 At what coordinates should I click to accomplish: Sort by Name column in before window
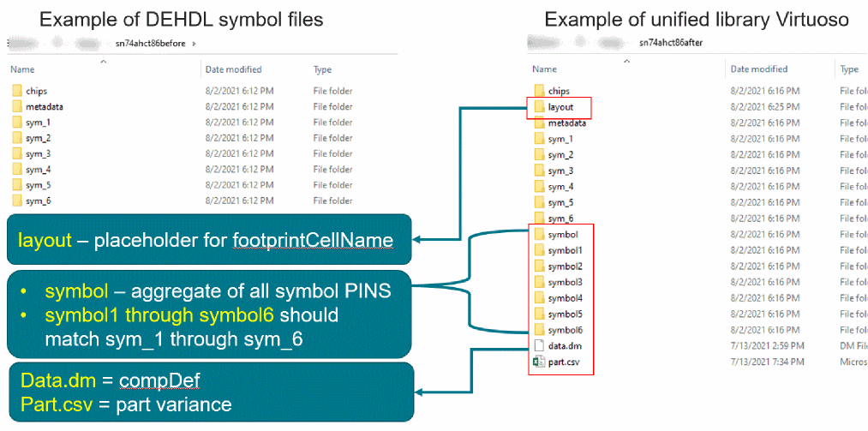(x=22, y=69)
